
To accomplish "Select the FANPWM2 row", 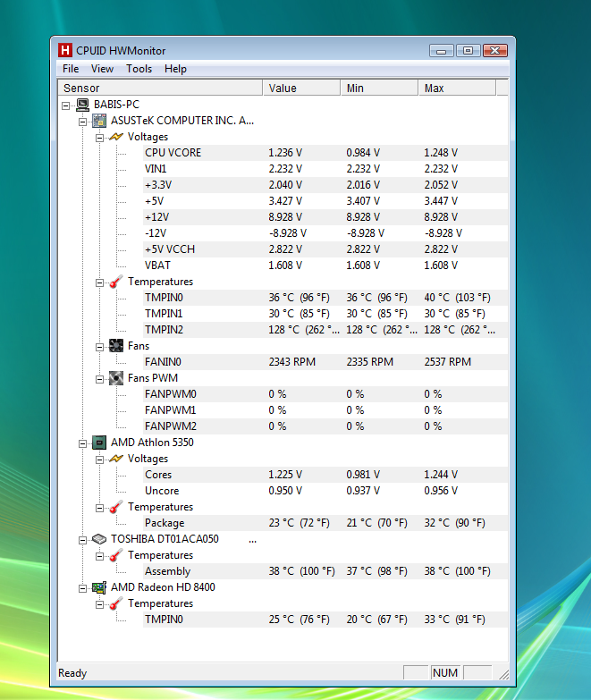I will 325,426.
